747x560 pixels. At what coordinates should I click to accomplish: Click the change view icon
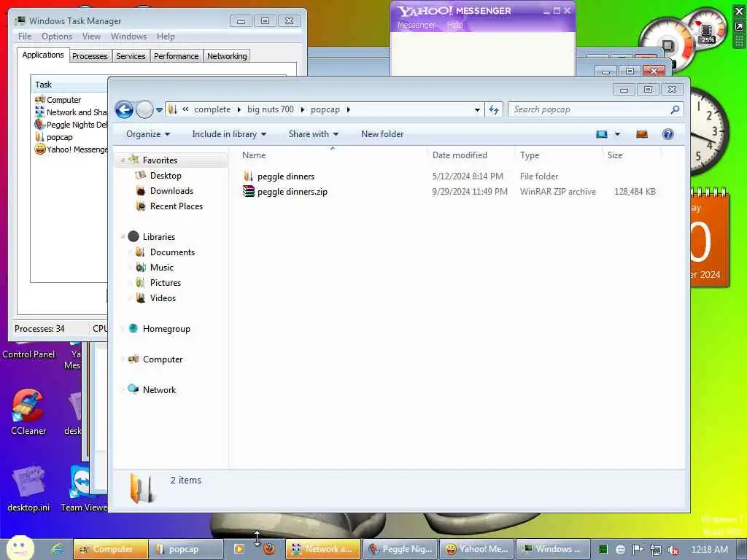coord(602,134)
